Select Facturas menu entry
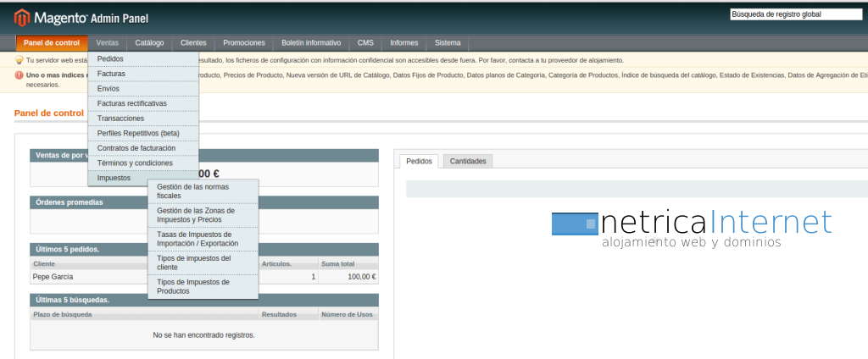This screenshot has height=359, width=868. click(x=142, y=74)
